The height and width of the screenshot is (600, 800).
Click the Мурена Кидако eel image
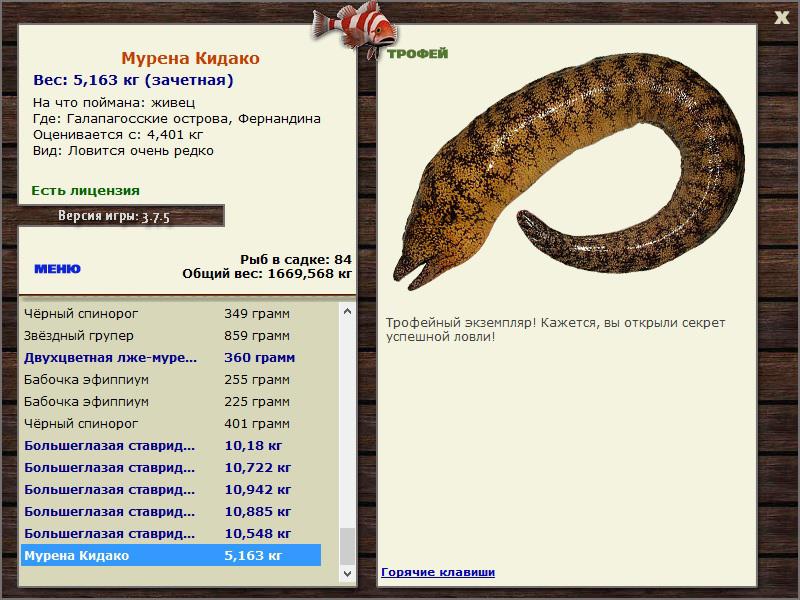click(569, 171)
